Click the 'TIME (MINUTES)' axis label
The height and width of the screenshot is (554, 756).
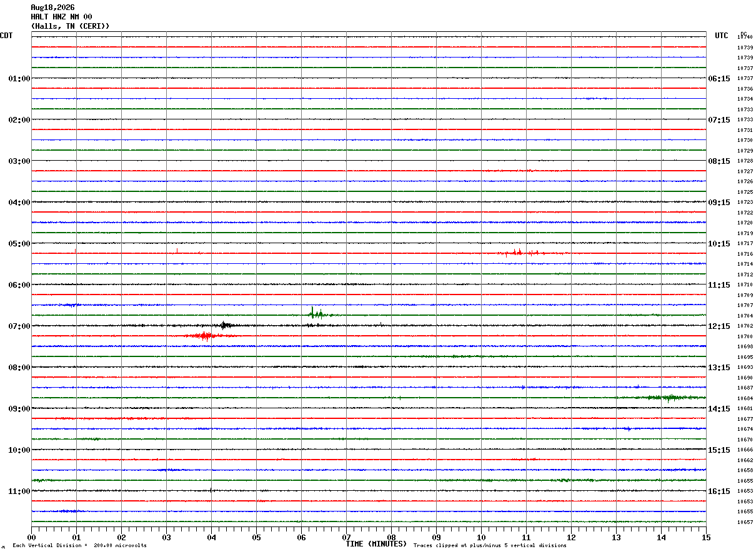coord(376,544)
